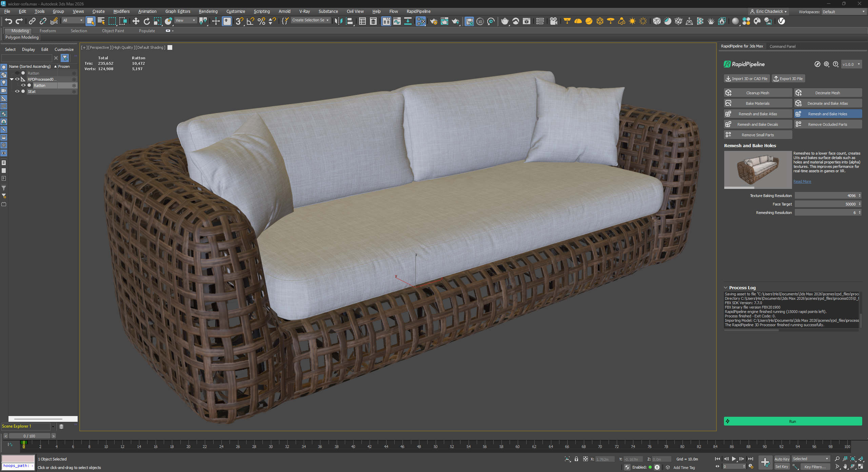Collapse the RPDProcessed0 tree node
Viewport: 868px width, 472px height.
pyautogui.click(x=12, y=79)
